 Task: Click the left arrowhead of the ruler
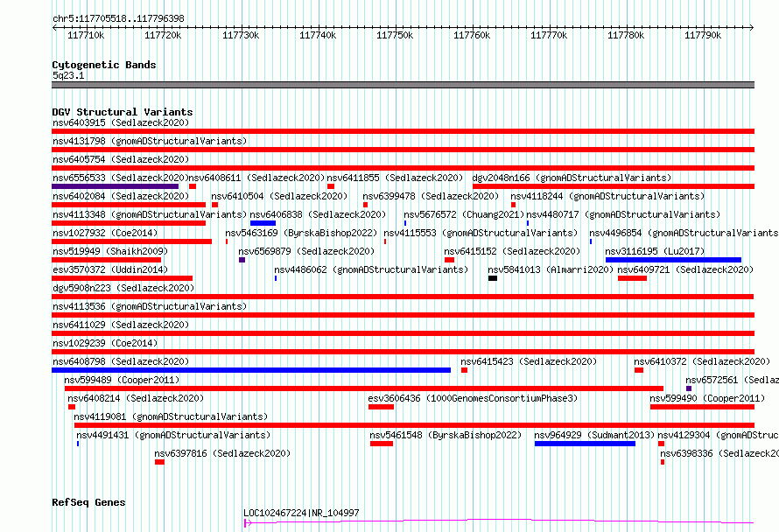(54, 28)
